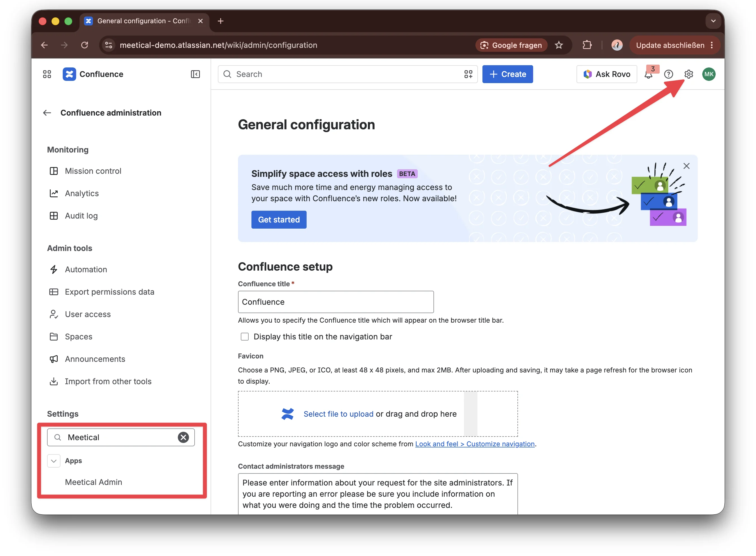Screen dimensions: 756x556
Task: Open Analytics page
Action: click(82, 193)
